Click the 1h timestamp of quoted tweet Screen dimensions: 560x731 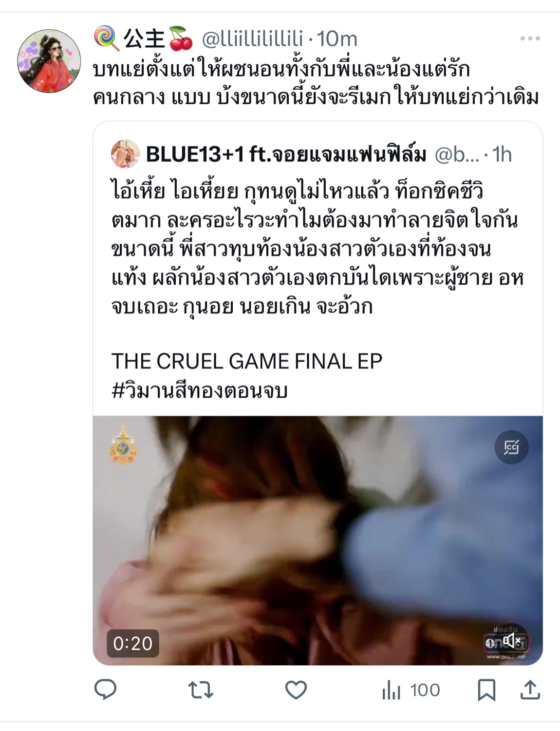tap(502, 154)
